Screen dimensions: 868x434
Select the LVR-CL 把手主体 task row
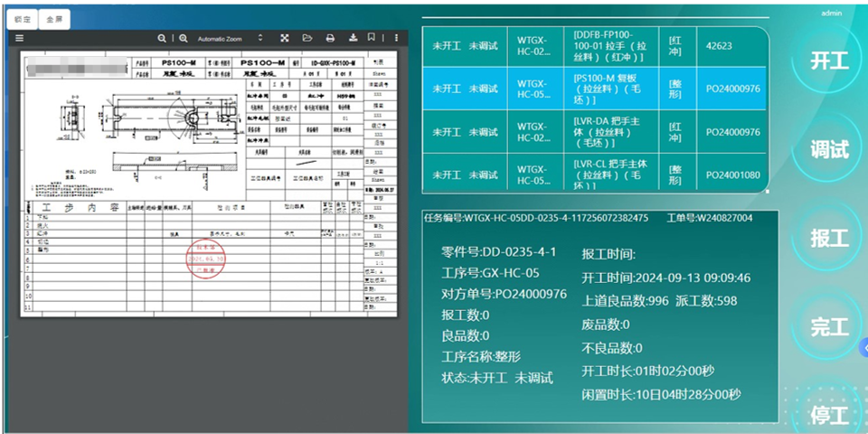pos(595,173)
